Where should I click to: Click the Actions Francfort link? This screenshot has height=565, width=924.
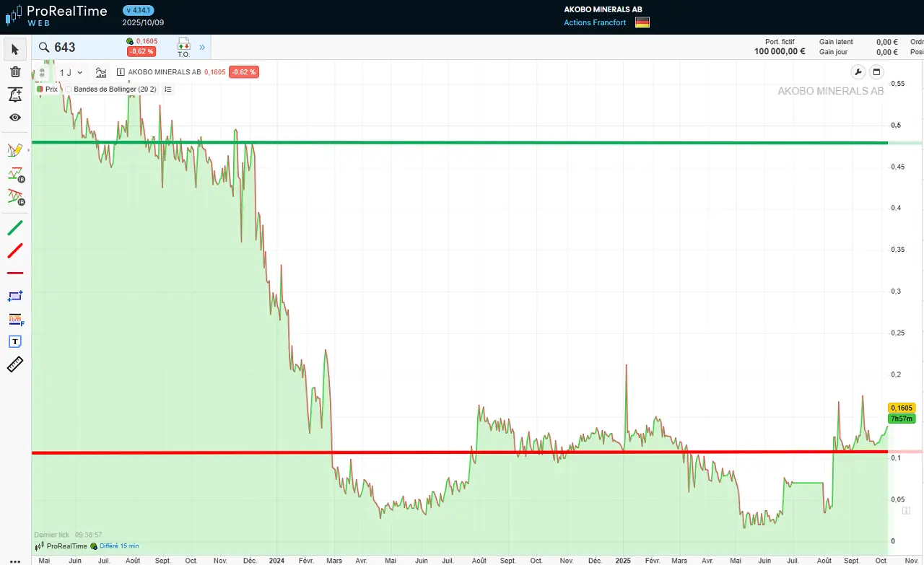click(596, 22)
